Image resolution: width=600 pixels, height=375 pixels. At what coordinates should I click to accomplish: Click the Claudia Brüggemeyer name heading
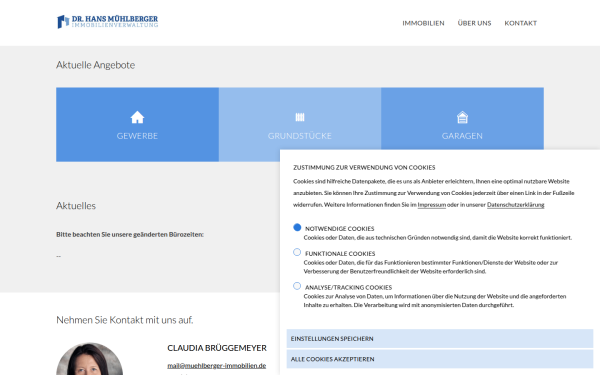217,348
